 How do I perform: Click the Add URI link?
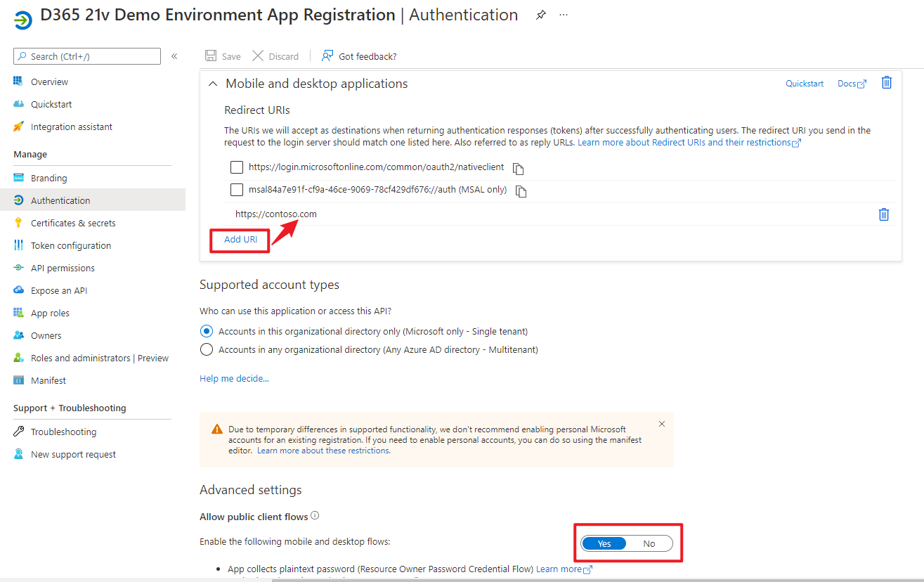pos(240,240)
